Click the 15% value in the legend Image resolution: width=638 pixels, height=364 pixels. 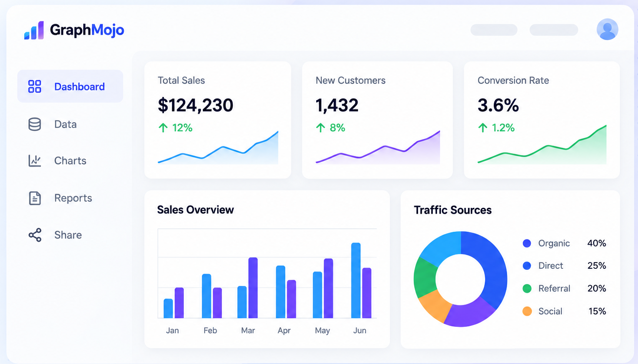(597, 311)
